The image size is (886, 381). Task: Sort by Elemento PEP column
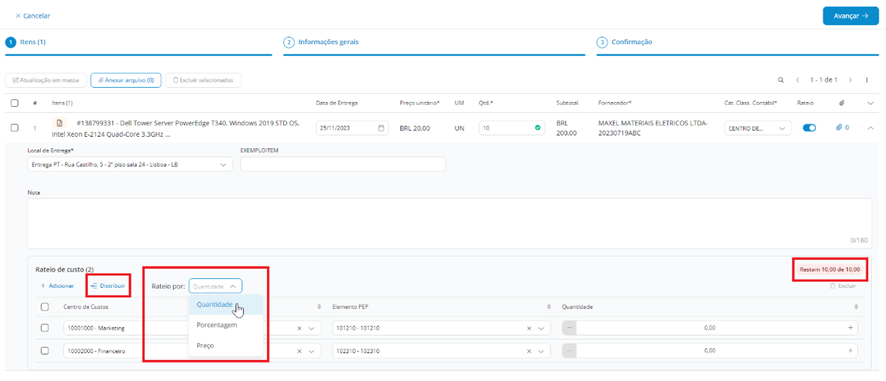[549, 306]
